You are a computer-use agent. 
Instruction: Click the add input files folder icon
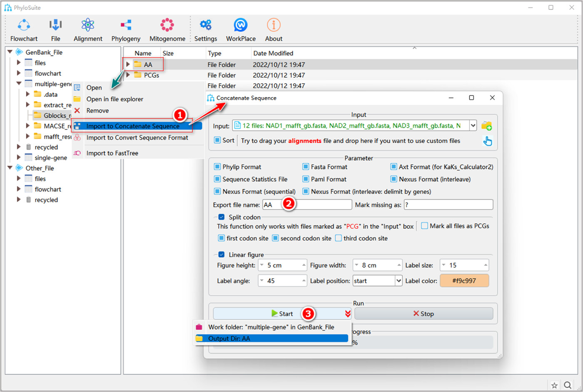pos(487,125)
